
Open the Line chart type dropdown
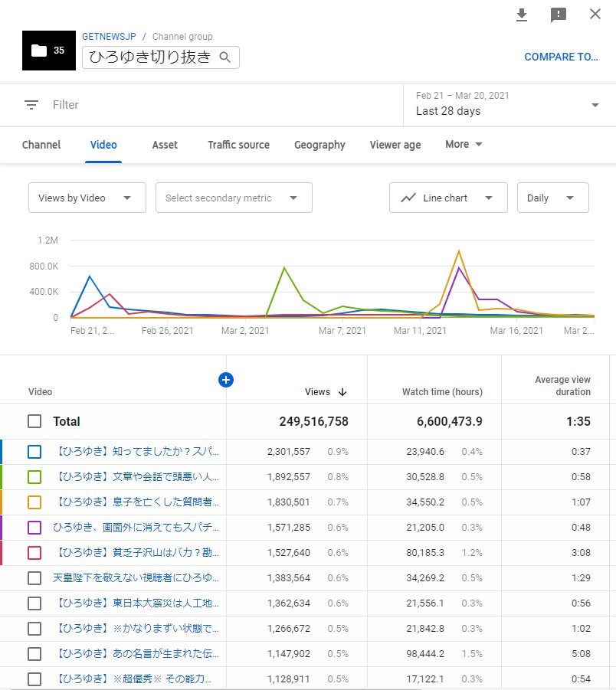(x=448, y=198)
